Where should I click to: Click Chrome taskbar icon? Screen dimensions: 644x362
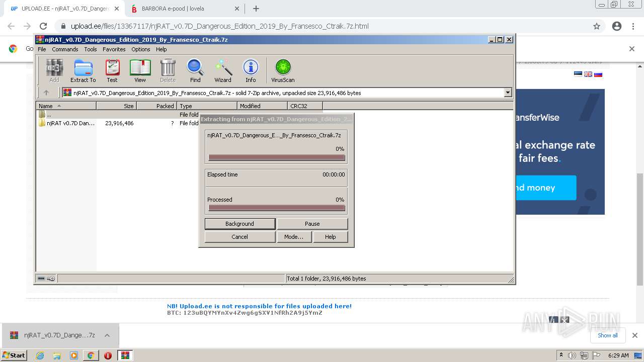[x=91, y=355]
